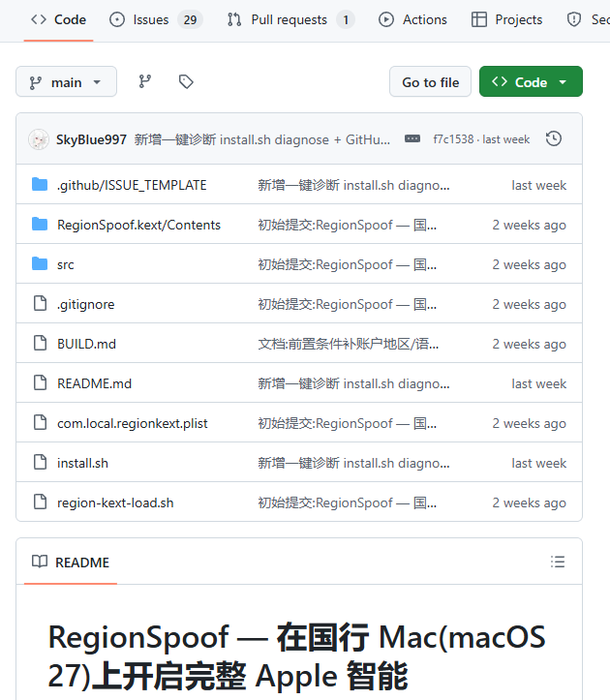
Task: Click the Projects table icon
Action: tap(478, 19)
